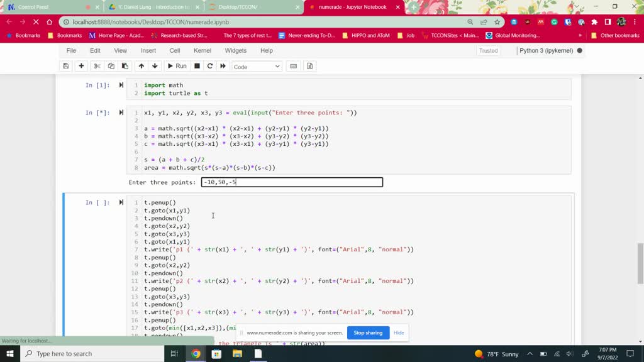The image size is (644, 362).
Task: Move the selected cell up
Action: [x=143, y=66]
